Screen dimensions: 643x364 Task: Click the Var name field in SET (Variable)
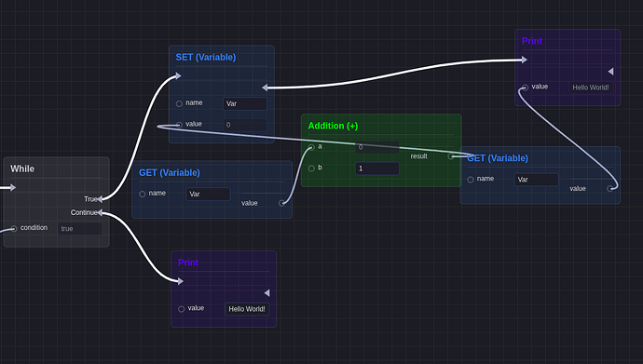click(x=245, y=103)
